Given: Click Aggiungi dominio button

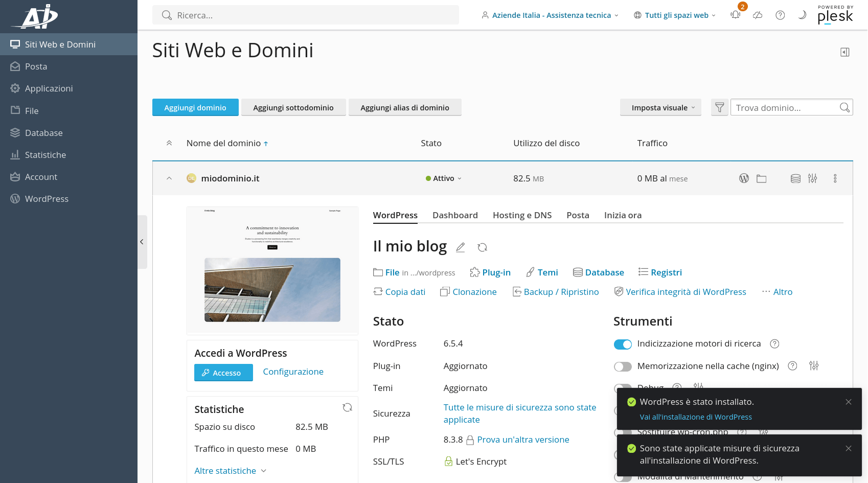Looking at the screenshot, I should pyautogui.click(x=195, y=107).
